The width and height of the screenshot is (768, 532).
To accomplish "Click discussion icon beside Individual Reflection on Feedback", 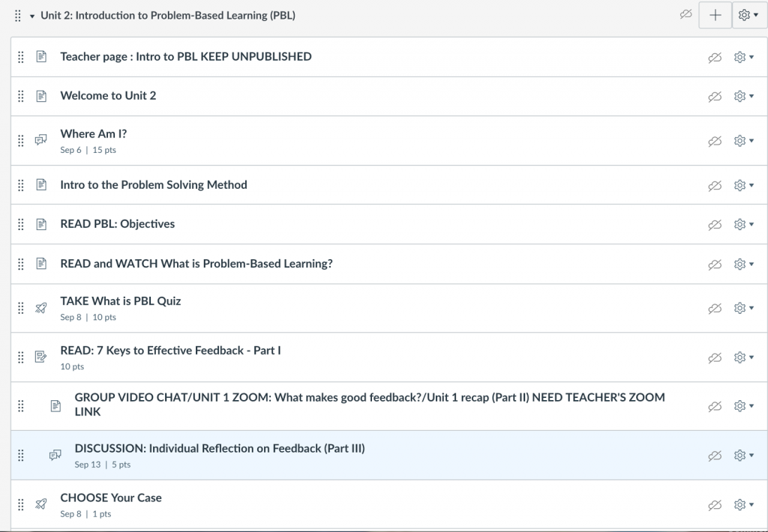I will point(55,456).
